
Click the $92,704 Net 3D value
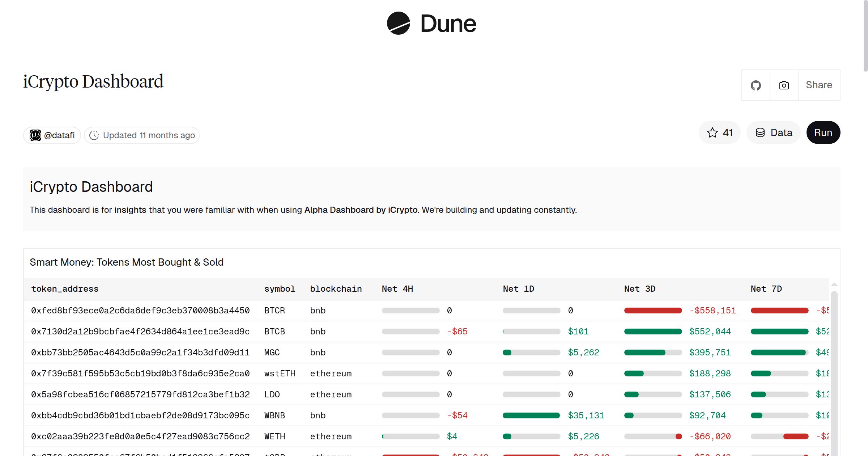pos(707,415)
